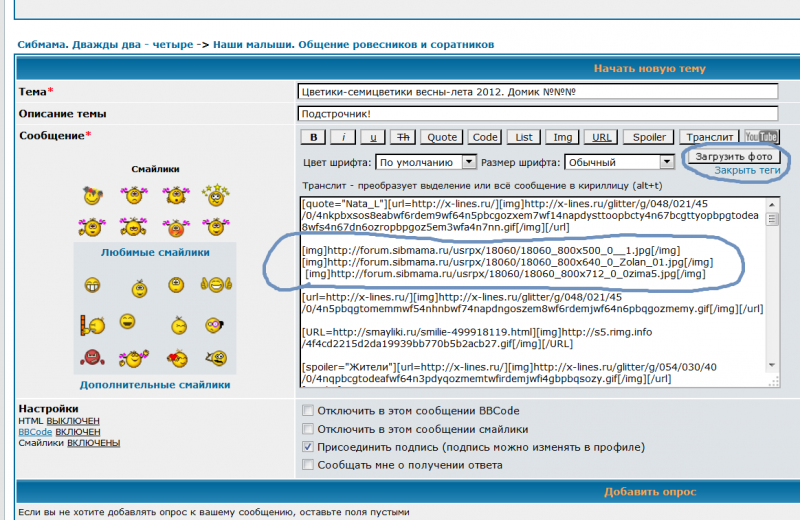
Task: Open the Размер шрифта dropdown
Action: point(619,162)
